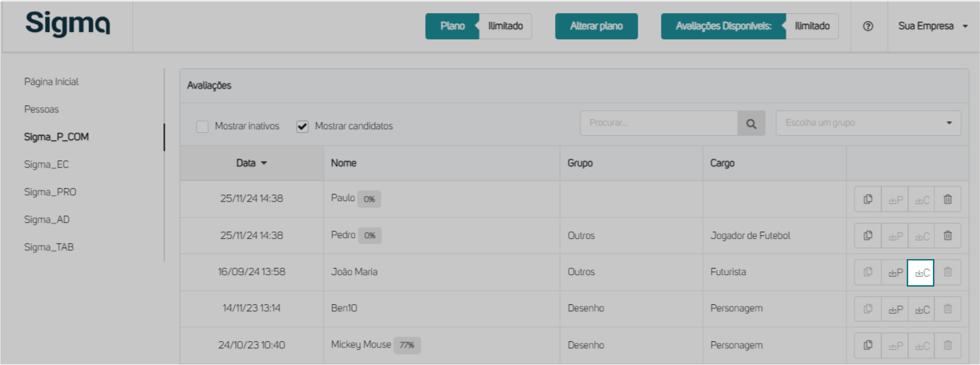This screenshot has height=365, width=980.
Task: Download the C report for João Maria
Action: tap(921, 272)
